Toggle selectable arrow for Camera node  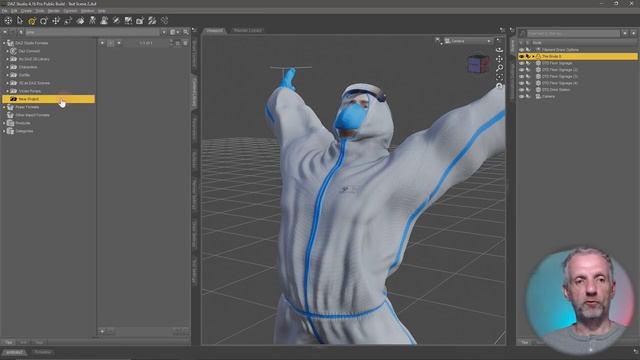click(x=528, y=96)
